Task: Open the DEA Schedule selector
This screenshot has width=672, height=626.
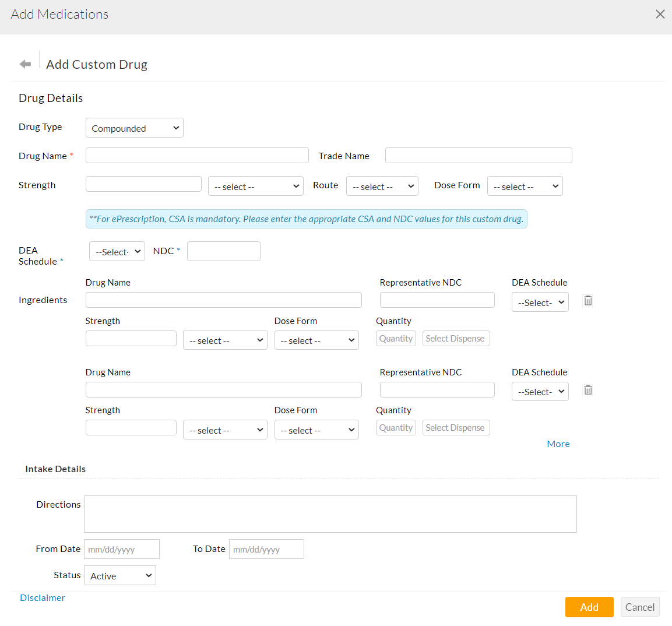Action: (117, 251)
